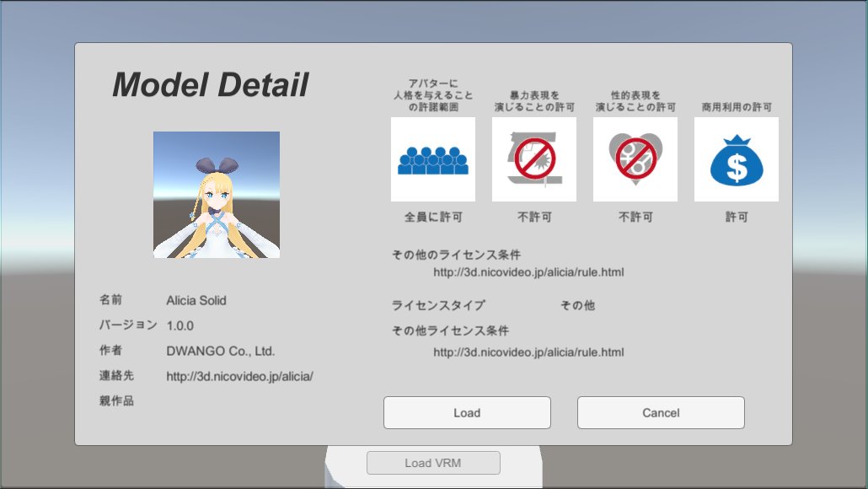
Task: Select the name value Alicia Solid
Action: [196, 300]
